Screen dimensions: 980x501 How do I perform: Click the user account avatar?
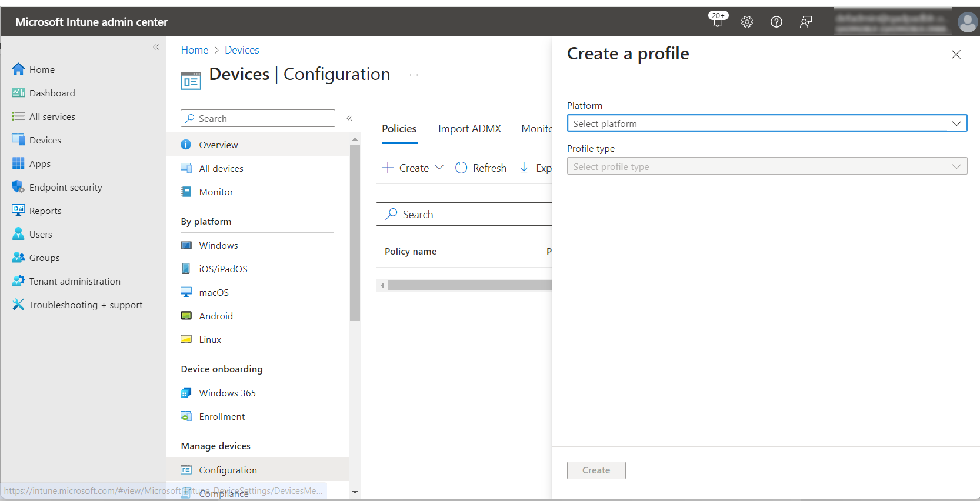967,22
